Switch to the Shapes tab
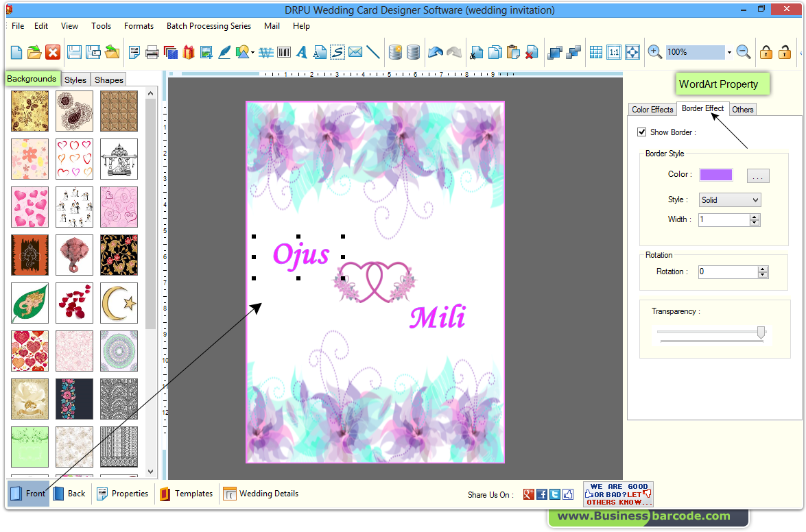 (x=108, y=80)
